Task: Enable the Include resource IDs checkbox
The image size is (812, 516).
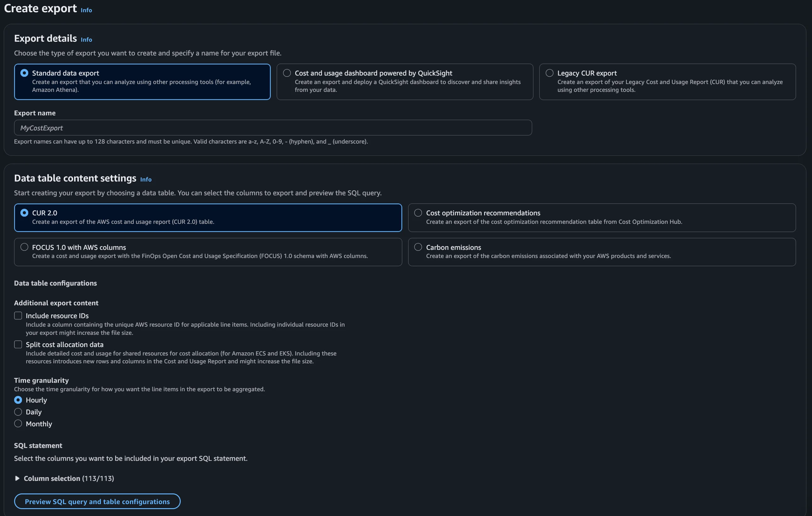Action: tap(18, 316)
